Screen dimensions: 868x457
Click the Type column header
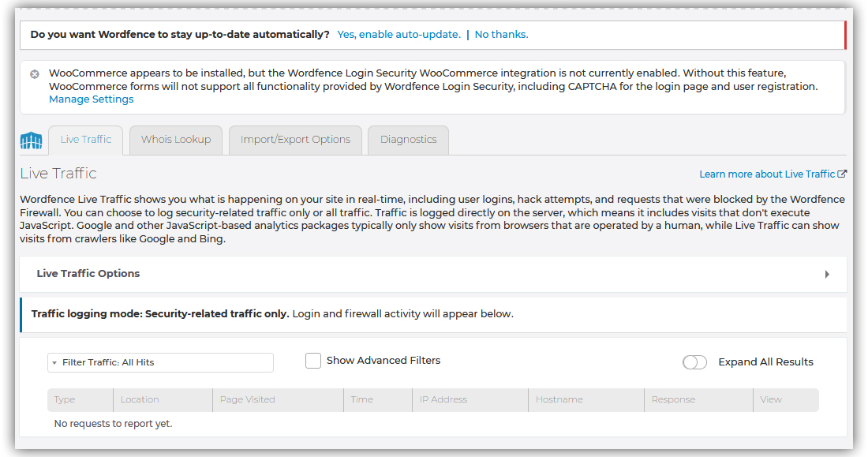click(80, 399)
